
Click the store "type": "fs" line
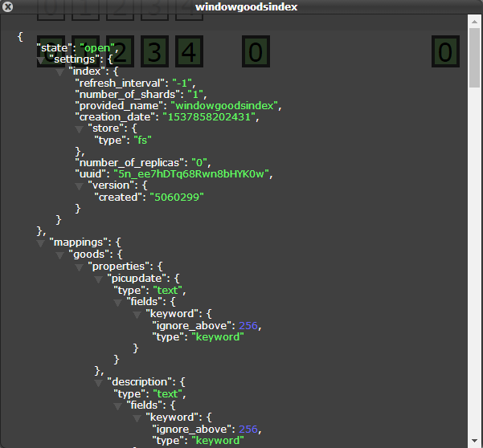point(123,141)
